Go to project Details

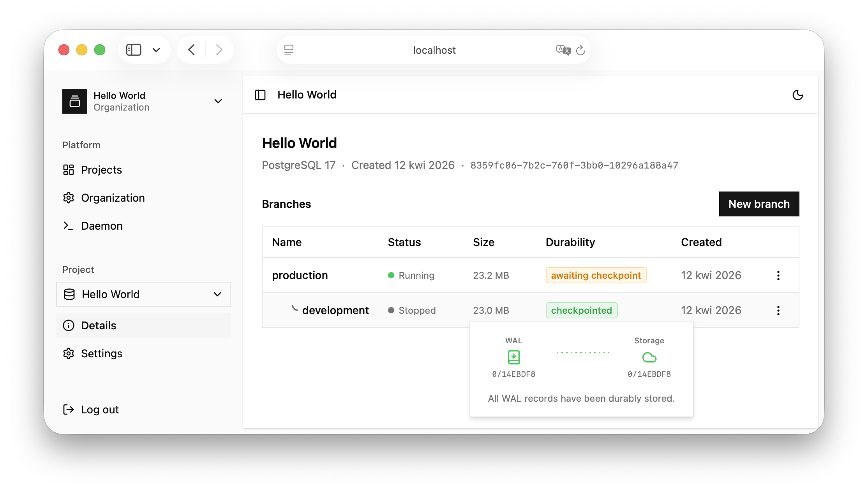click(143, 325)
